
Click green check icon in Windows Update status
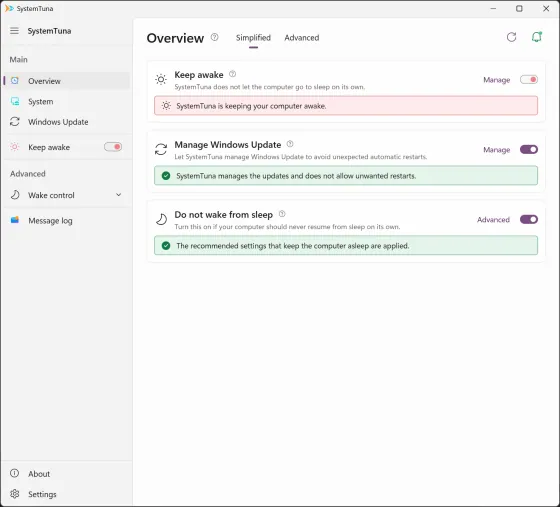pyautogui.click(x=166, y=175)
